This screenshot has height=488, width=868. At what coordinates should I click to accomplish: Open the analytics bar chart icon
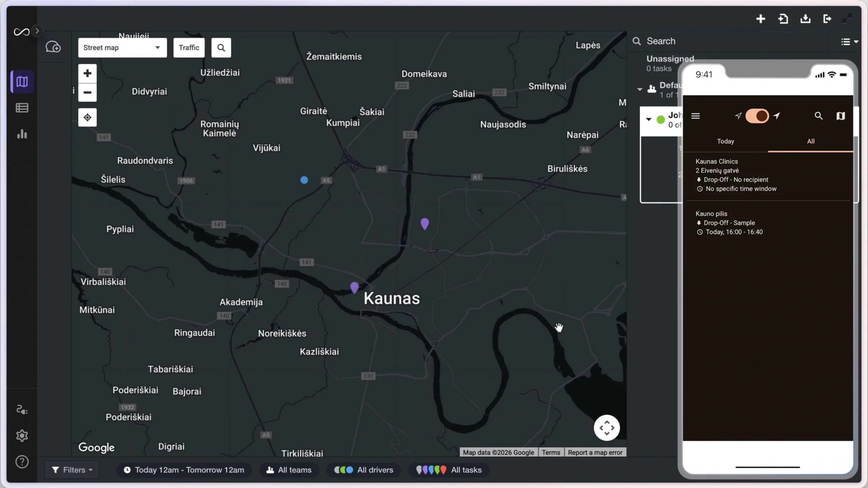tap(22, 134)
